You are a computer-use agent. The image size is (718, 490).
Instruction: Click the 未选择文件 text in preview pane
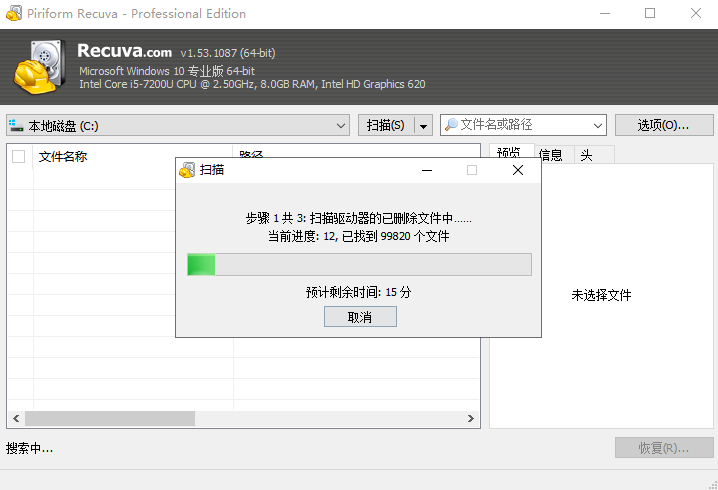601,295
